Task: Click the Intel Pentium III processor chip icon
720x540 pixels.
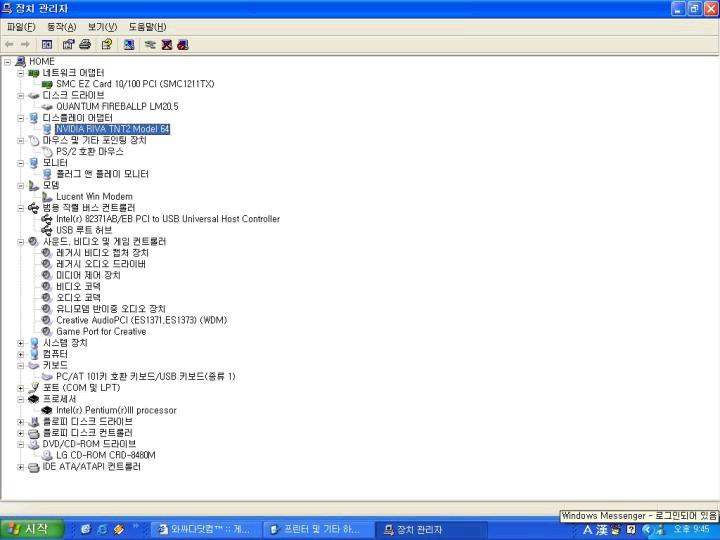Action: click(x=47, y=410)
